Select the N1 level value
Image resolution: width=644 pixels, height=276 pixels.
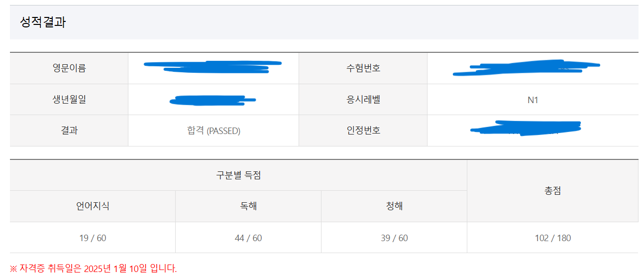click(533, 100)
